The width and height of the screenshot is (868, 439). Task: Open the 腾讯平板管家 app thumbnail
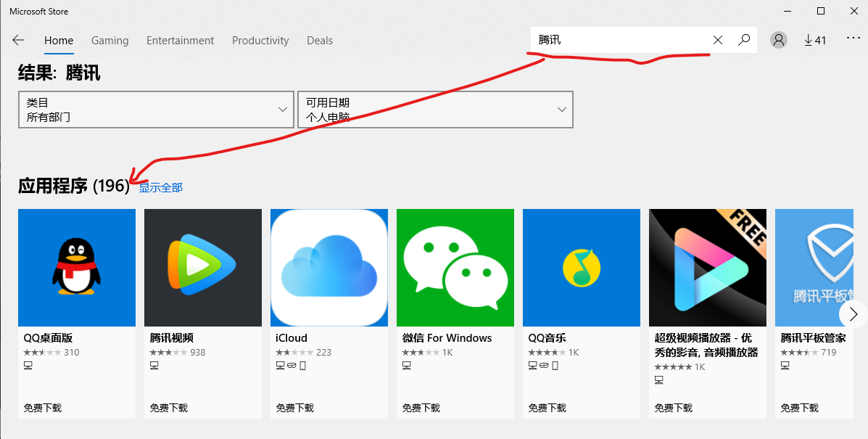pos(814,267)
